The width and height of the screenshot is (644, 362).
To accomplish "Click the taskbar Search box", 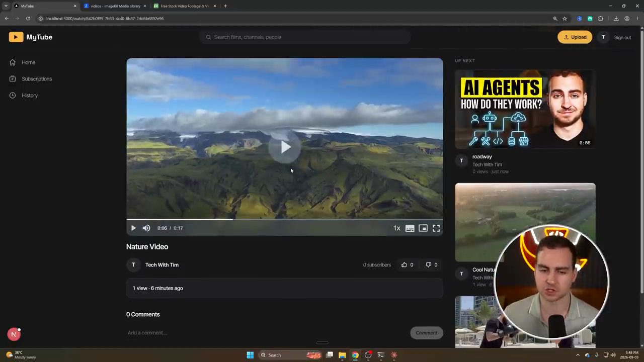I will point(290,355).
